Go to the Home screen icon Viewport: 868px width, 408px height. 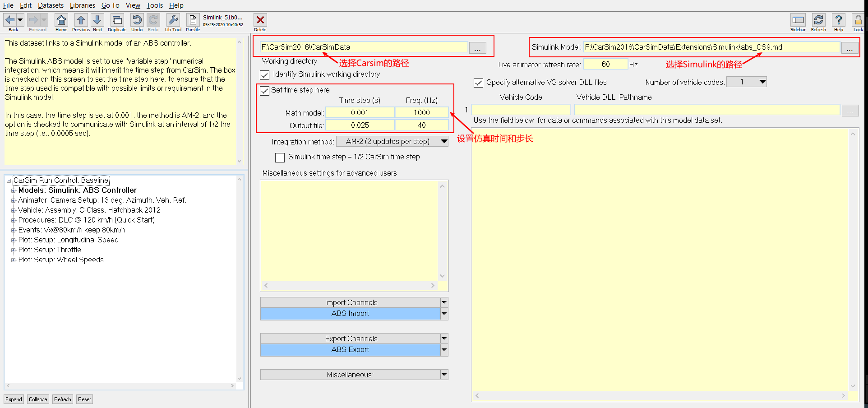(61, 20)
